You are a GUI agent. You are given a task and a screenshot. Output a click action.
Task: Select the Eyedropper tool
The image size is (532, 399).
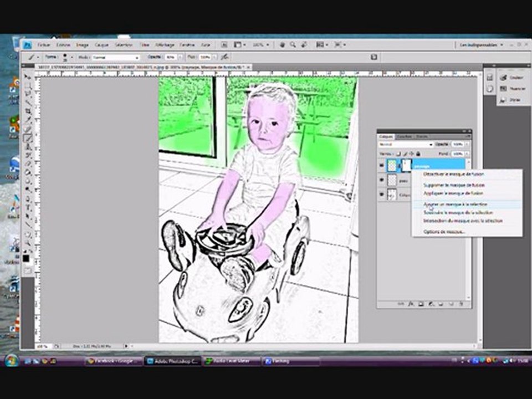pos(27,120)
